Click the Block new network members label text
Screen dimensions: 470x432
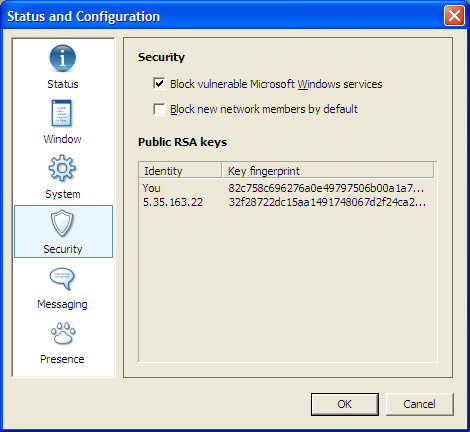tap(264, 109)
